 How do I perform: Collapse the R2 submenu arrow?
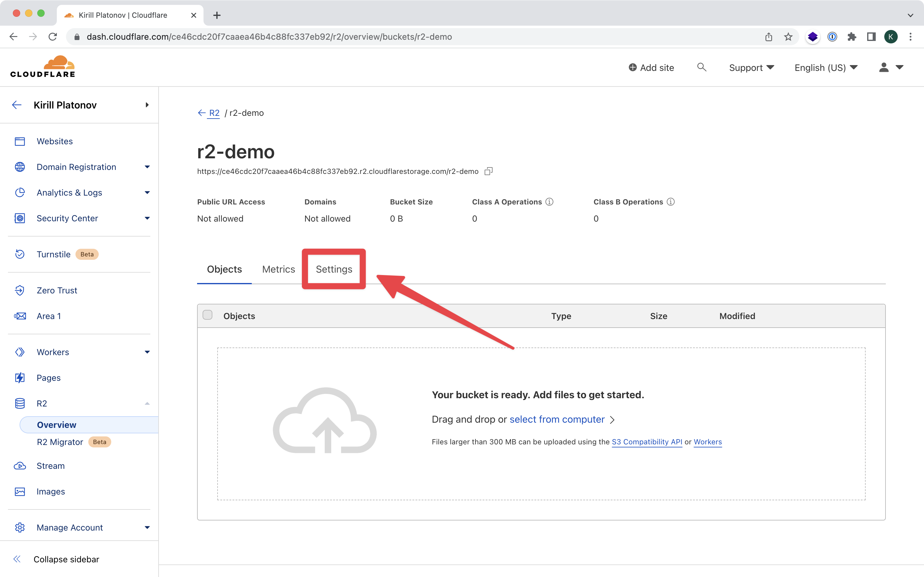[147, 403]
